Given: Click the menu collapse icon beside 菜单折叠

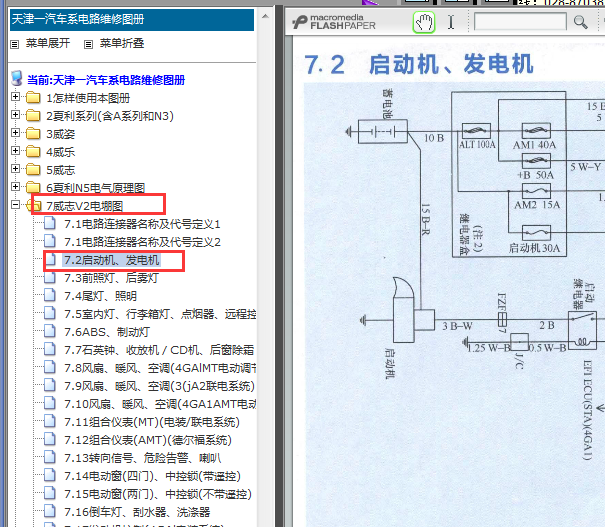Looking at the screenshot, I should click(88, 44).
